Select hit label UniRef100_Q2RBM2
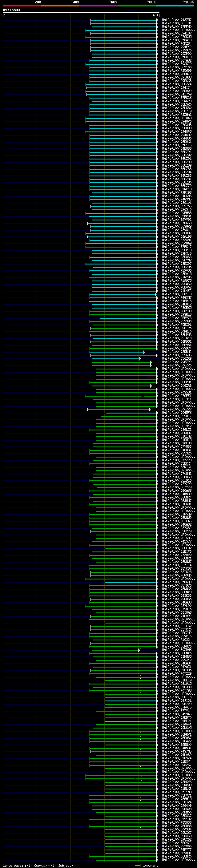 176,352
